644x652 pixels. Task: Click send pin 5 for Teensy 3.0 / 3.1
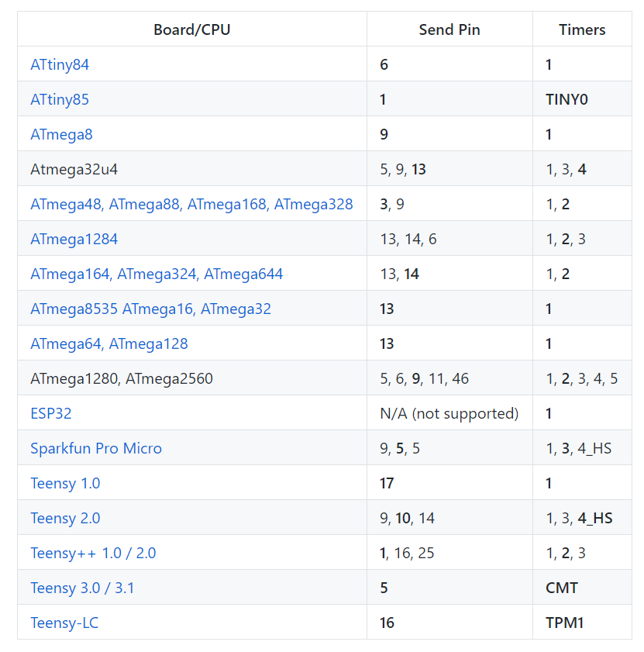(x=384, y=588)
